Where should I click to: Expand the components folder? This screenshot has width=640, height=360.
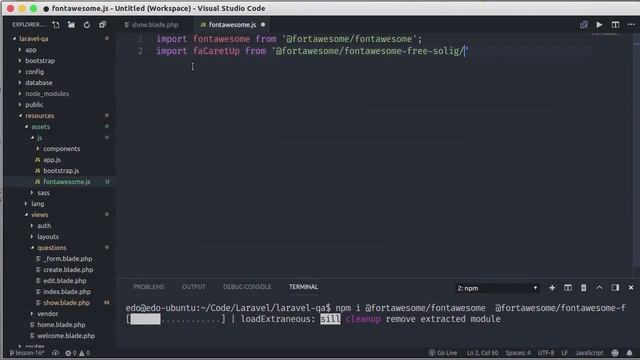click(x=62, y=149)
